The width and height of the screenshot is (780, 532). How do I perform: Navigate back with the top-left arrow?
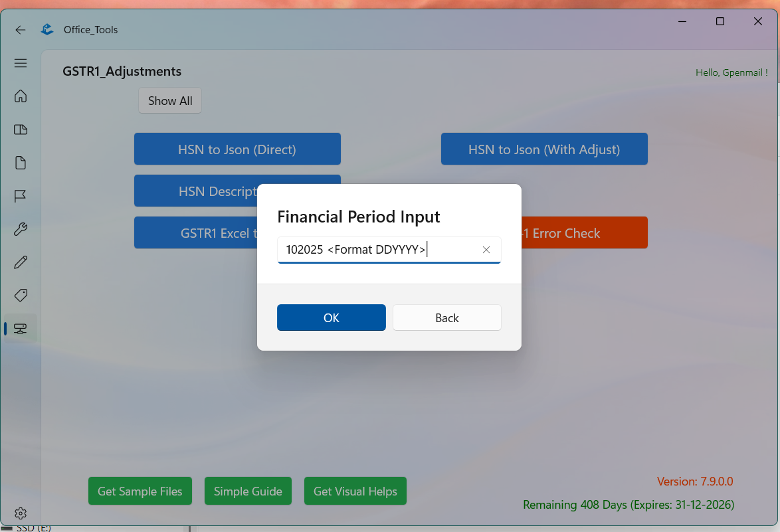pos(20,29)
